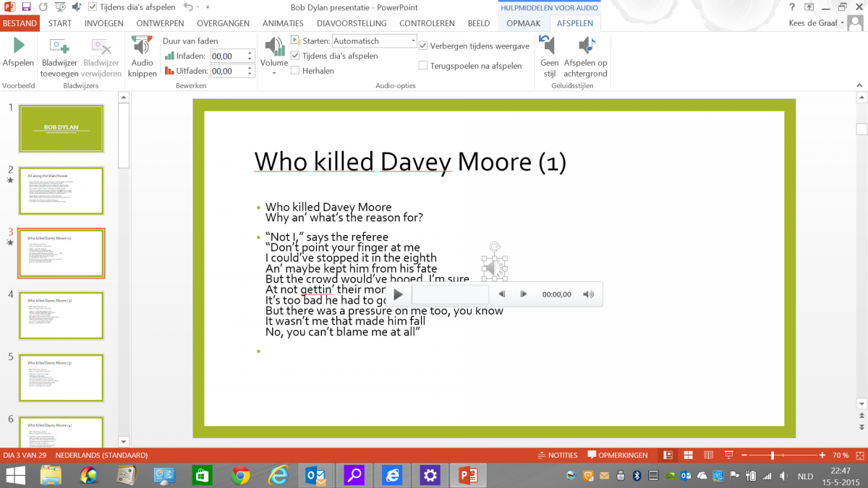Open the CONTROLEREN ribbon tab

427,23
